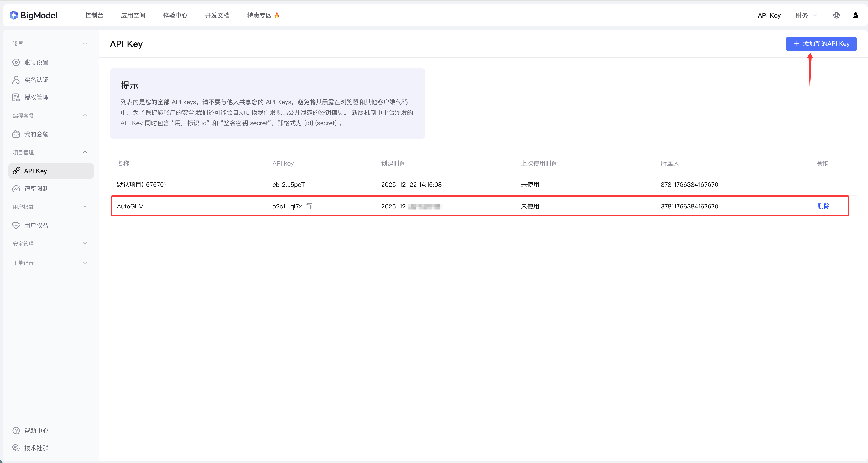This screenshot has height=463, width=868.
Task: Open 用户权益 sidebar item
Action: (36, 225)
